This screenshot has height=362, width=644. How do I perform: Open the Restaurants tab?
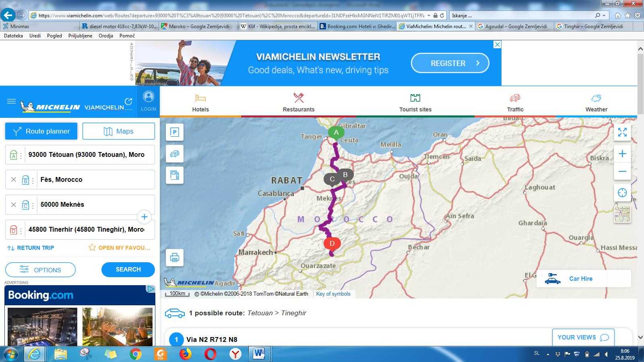pos(299,103)
